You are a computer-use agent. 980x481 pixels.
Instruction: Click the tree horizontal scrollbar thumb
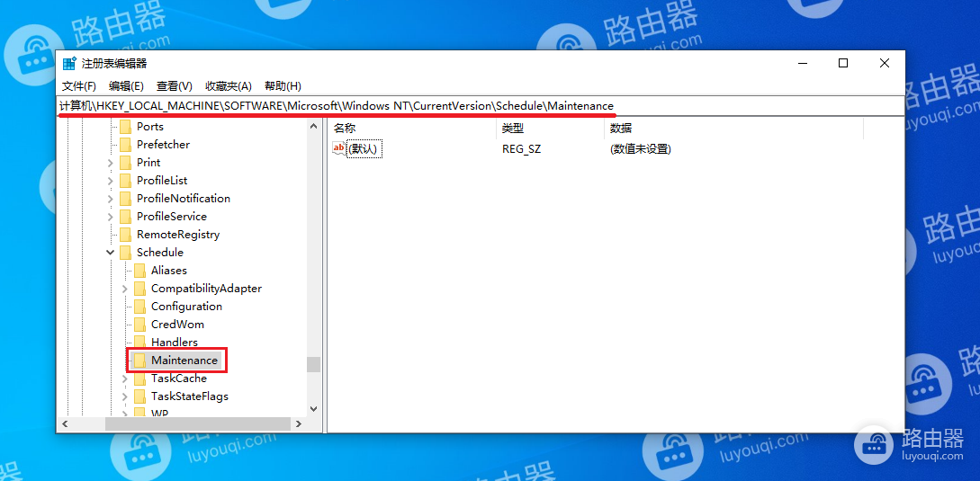(198, 423)
